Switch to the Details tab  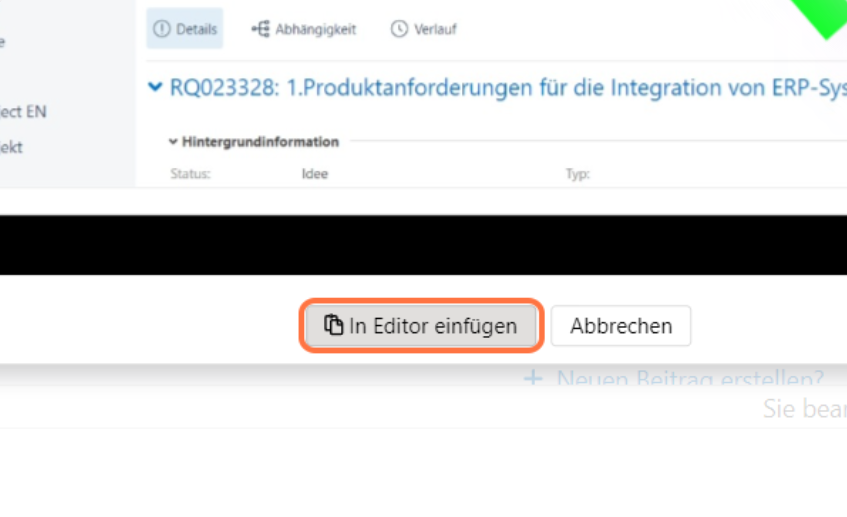185,29
